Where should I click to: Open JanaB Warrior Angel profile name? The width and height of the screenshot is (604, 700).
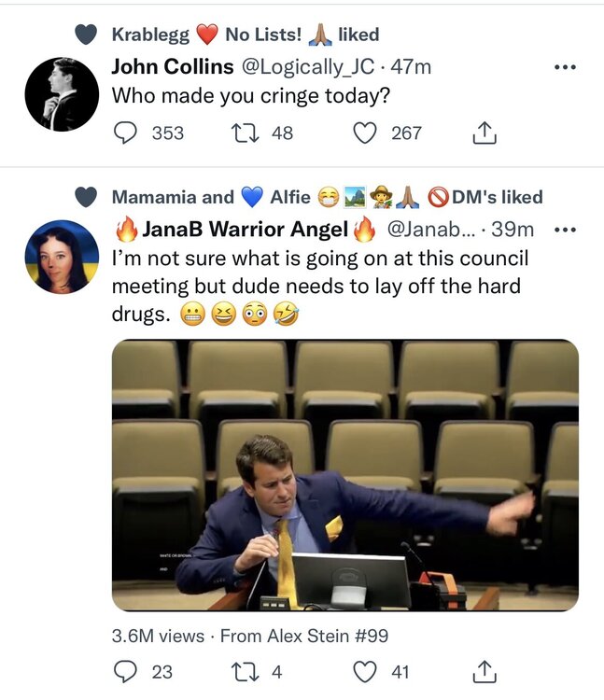[245, 230]
